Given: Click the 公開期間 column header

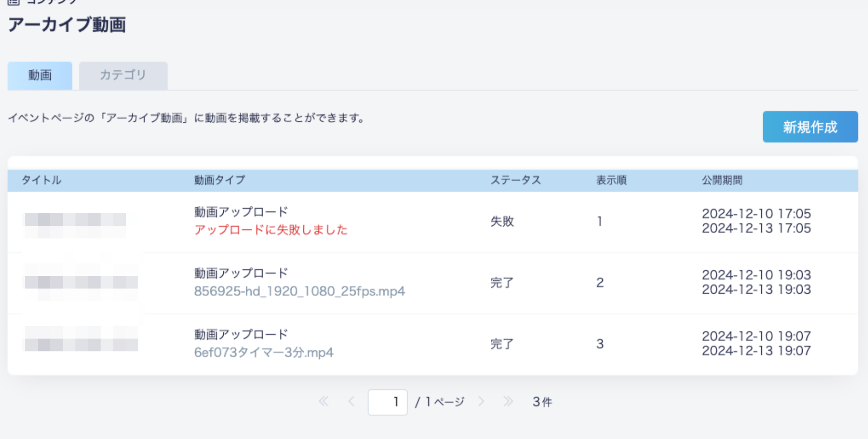Looking at the screenshot, I should click(x=722, y=180).
